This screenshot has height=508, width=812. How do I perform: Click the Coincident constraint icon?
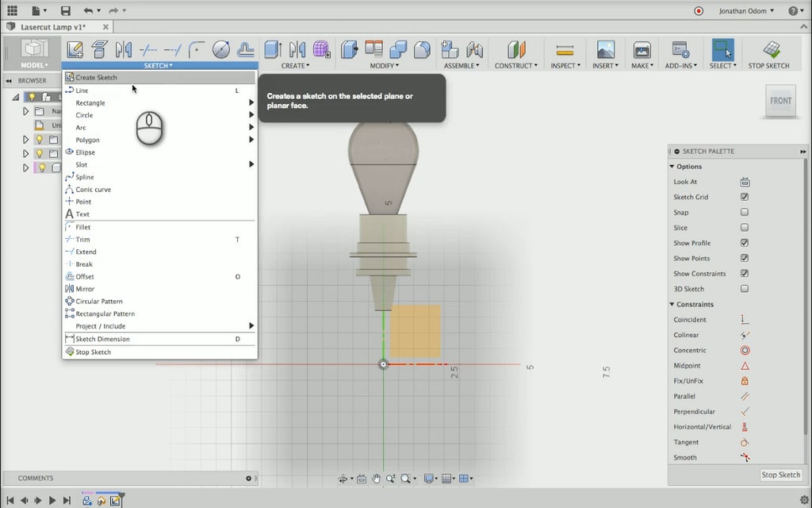[x=745, y=320]
